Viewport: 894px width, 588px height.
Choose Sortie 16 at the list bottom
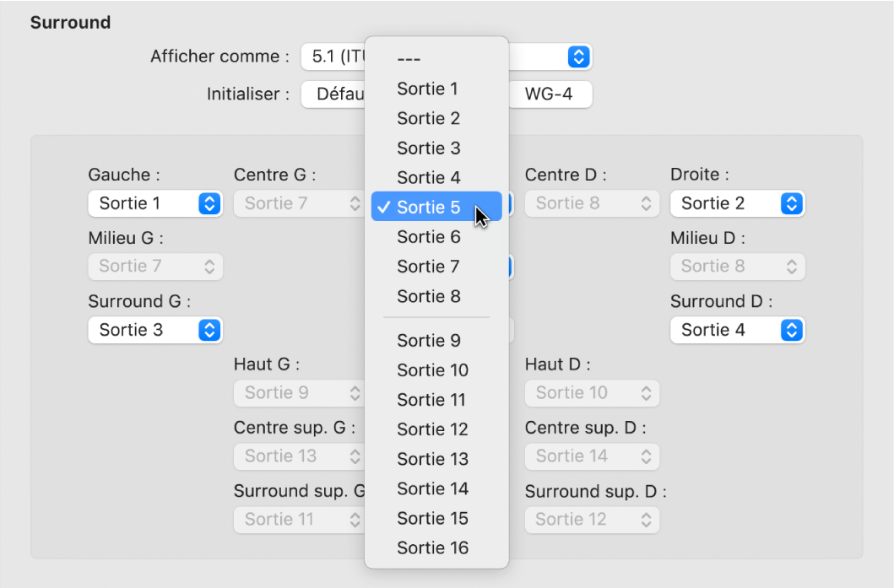tap(432, 548)
